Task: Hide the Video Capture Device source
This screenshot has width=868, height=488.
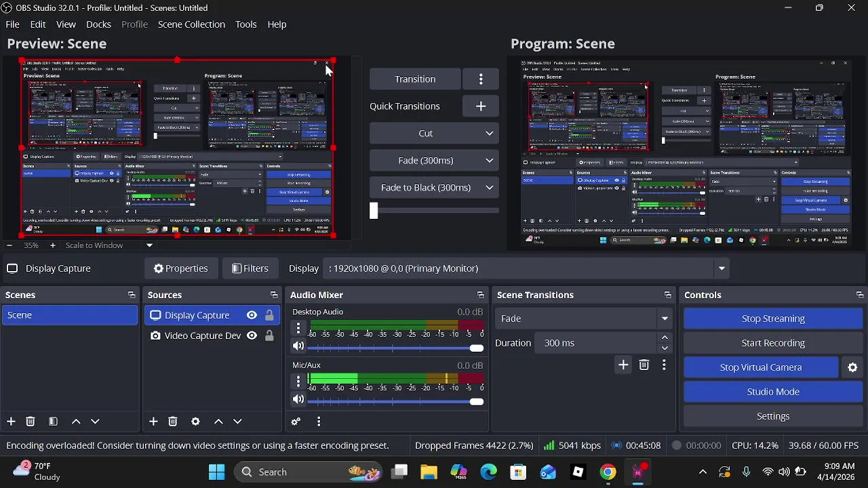Action: pos(252,335)
